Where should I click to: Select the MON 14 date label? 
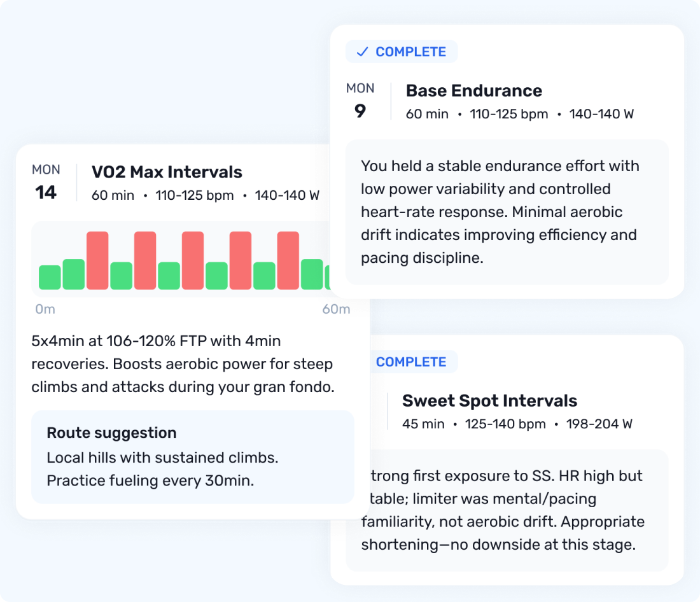tap(46, 183)
